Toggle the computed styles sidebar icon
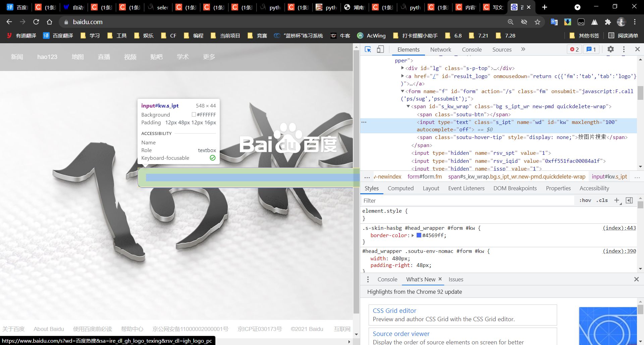Screen dimensions: 644x345 [x=629, y=200]
